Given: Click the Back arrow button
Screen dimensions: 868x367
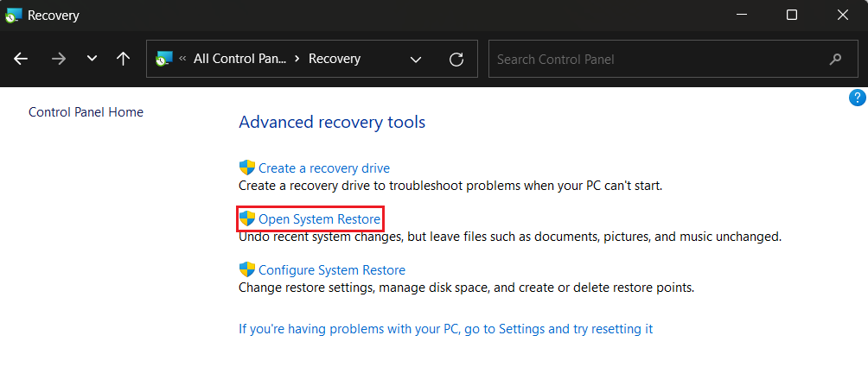Looking at the screenshot, I should [x=21, y=59].
